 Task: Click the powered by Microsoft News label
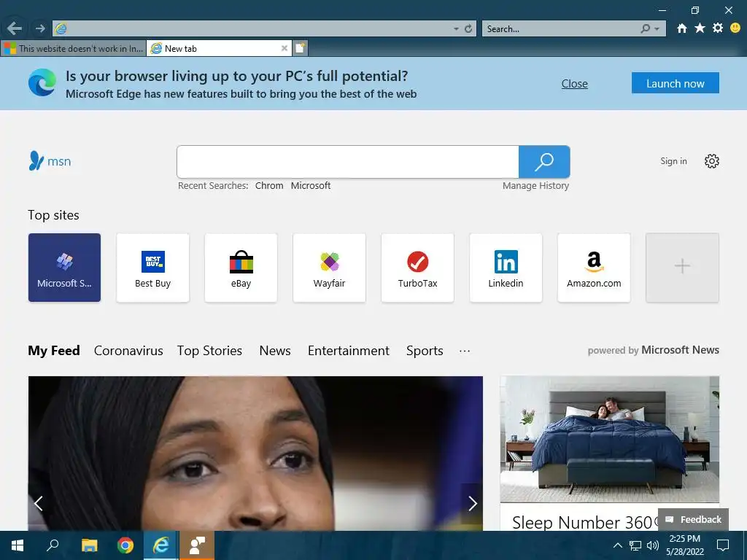(653, 350)
